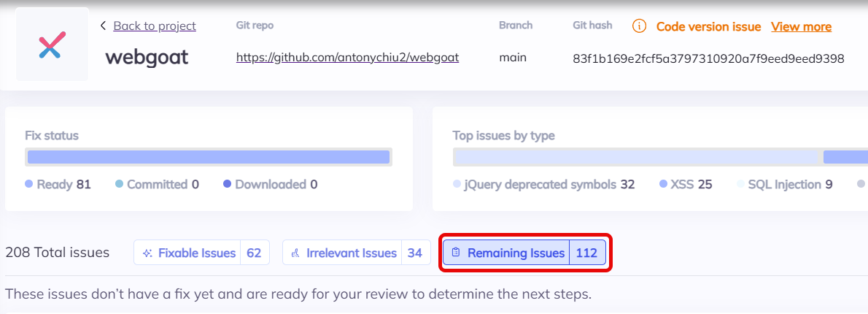Click the Committed status dot
868x314 pixels.
click(120, 184)
